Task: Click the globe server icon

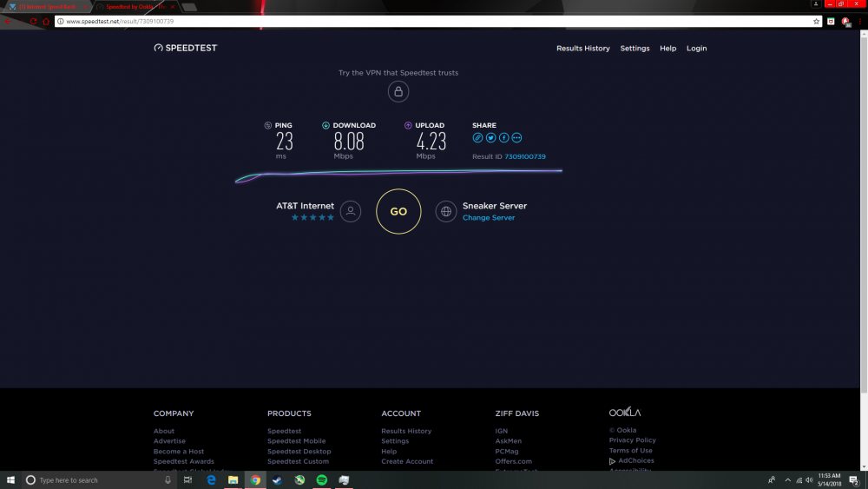Action: click(445, 212)
